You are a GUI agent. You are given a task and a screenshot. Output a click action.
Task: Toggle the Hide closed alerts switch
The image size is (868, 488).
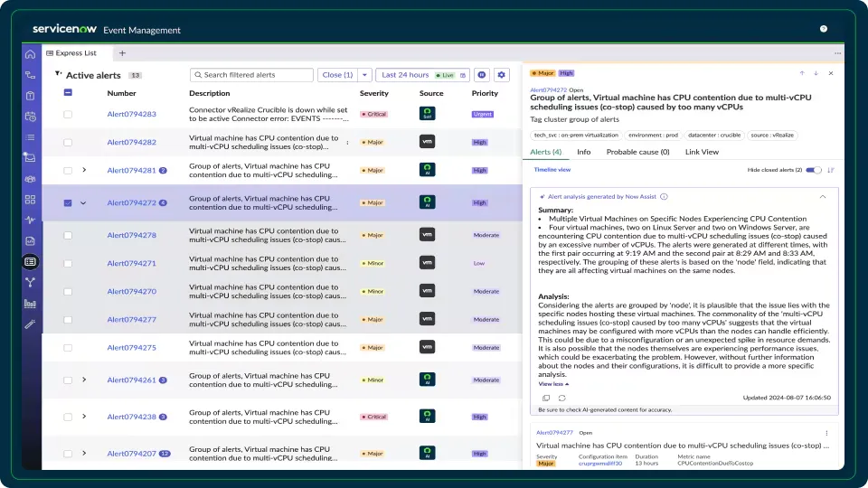(x=813, y=170)
